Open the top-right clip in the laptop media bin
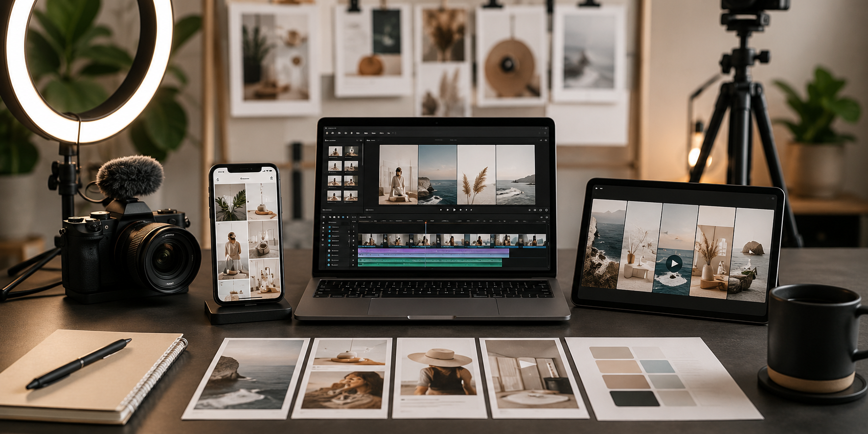Viewport: 868px width, 434px height. [x=351, y=152]
